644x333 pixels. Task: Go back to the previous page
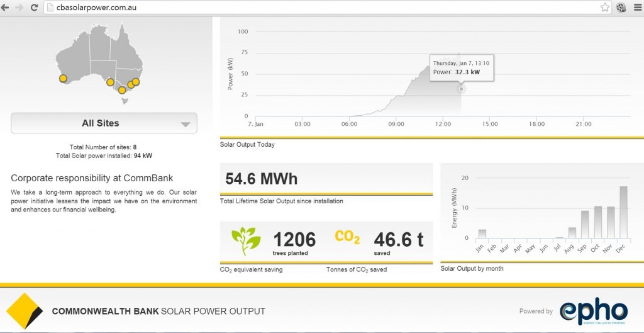(x=5, y=7)
